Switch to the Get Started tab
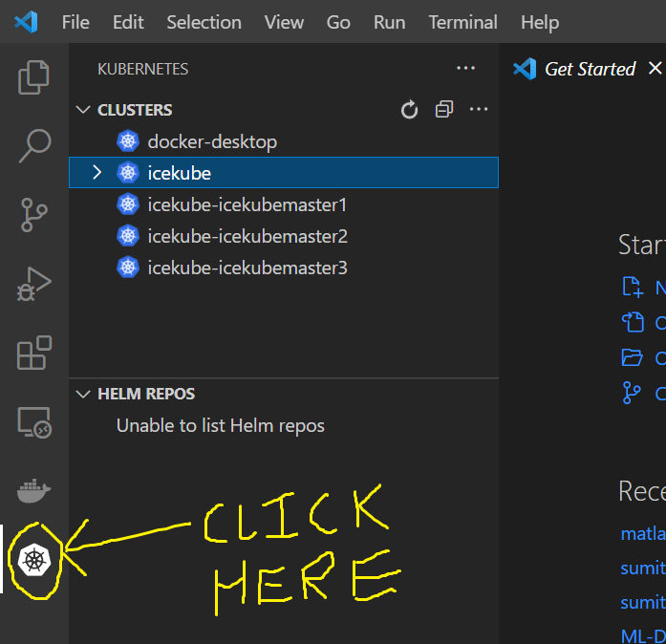This screenshot has width=666, height=644. (x=590, y=69)
